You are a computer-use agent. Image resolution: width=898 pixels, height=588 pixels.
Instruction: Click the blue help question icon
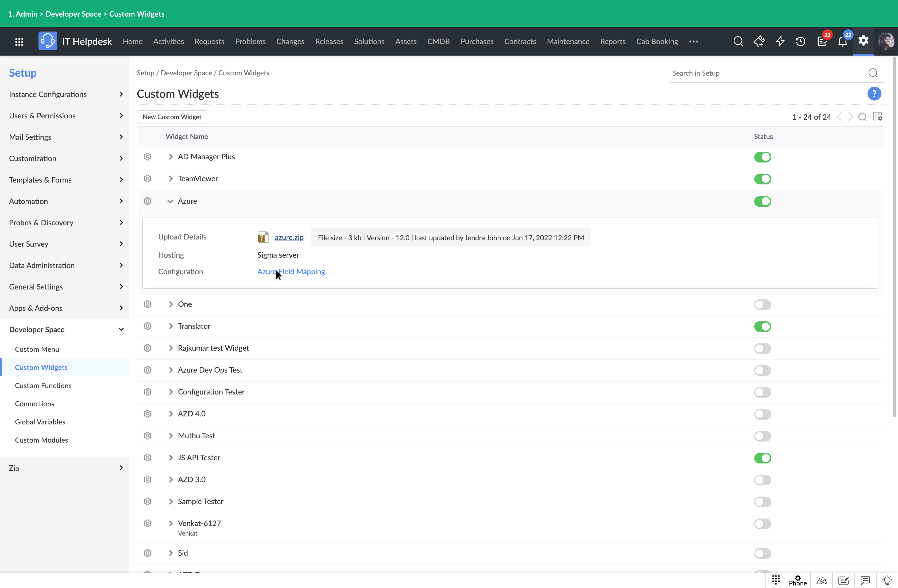(874, 94)
